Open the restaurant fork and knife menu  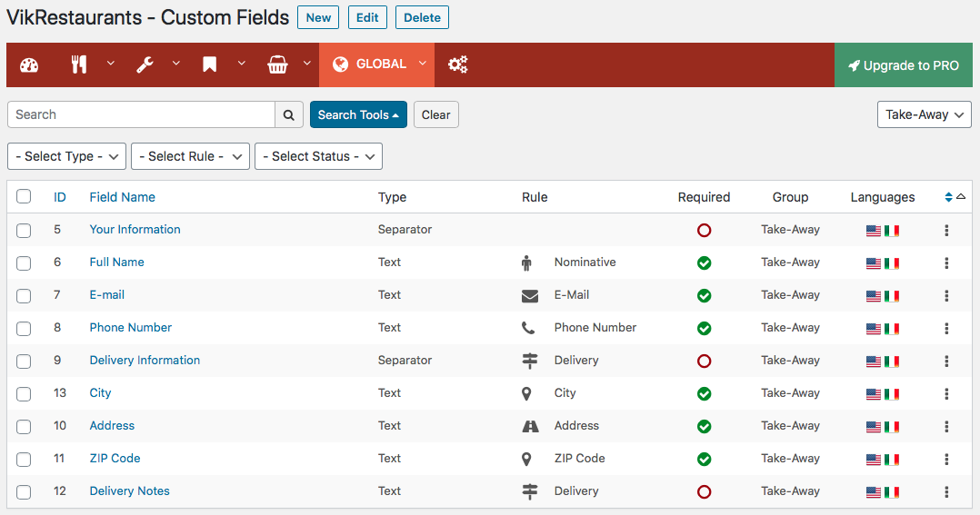point(79,64)
